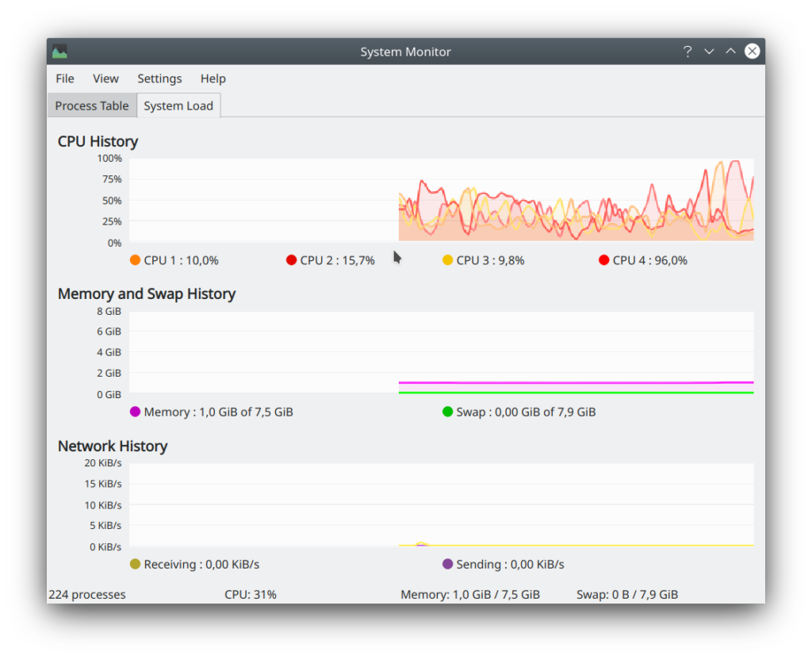Click 'Swap: 0 B / 7,9 GiB' status entry

[x=627, y=595]
